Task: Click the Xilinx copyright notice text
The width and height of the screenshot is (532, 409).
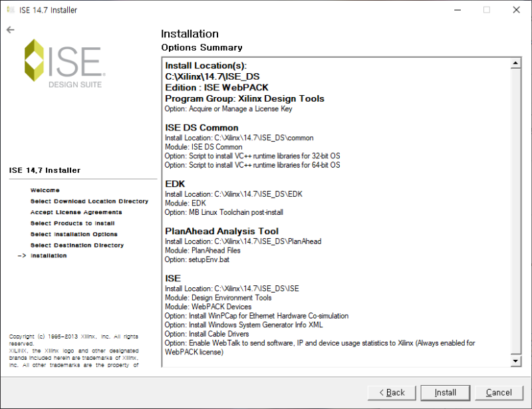Action: tap(74, 350)
